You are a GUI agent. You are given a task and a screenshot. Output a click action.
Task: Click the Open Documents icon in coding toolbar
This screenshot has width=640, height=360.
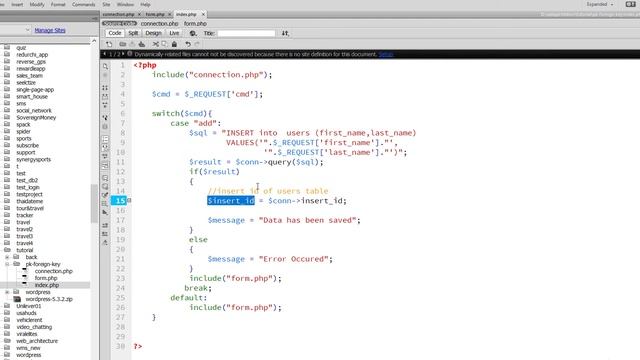(105, 66)
